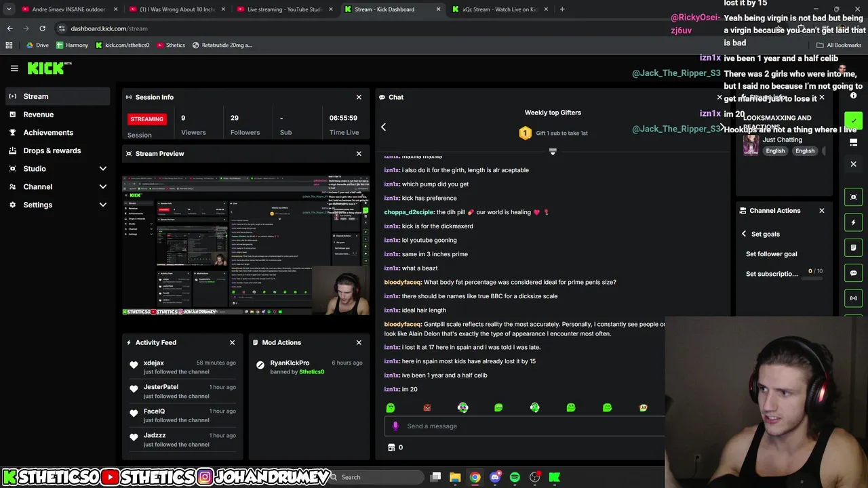Close the Stream Preview panel
The height and width of the screenshot is (488, 868).
tap(359, 154)
